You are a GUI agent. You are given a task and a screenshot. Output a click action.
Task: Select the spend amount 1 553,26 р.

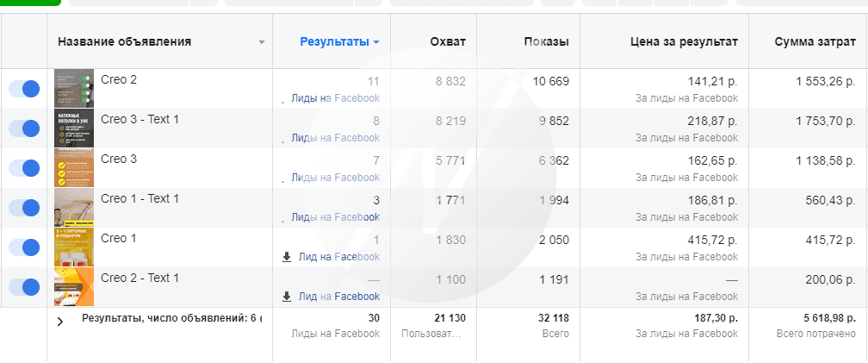(827, 81)
